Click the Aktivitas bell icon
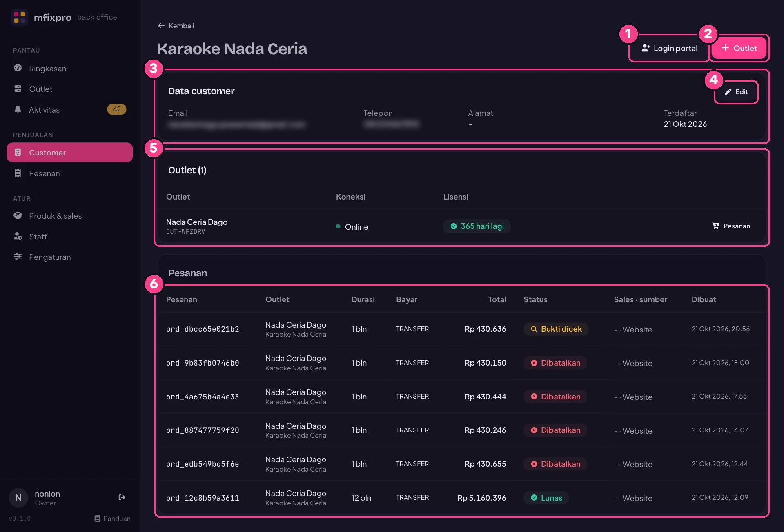784x532 pixels. click(x=18, y=109)
